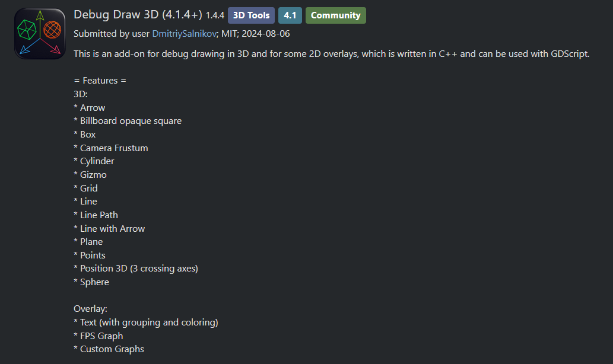Viewport: 613px width, 364px height.
Task: Open the Debug Draw 3D title link
Action: (x=138, y=15)
